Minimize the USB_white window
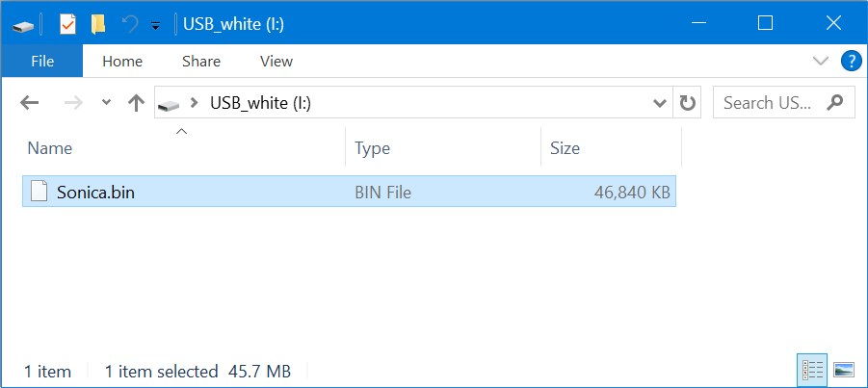This screenshot has width=868, height=388. [699, 23]
